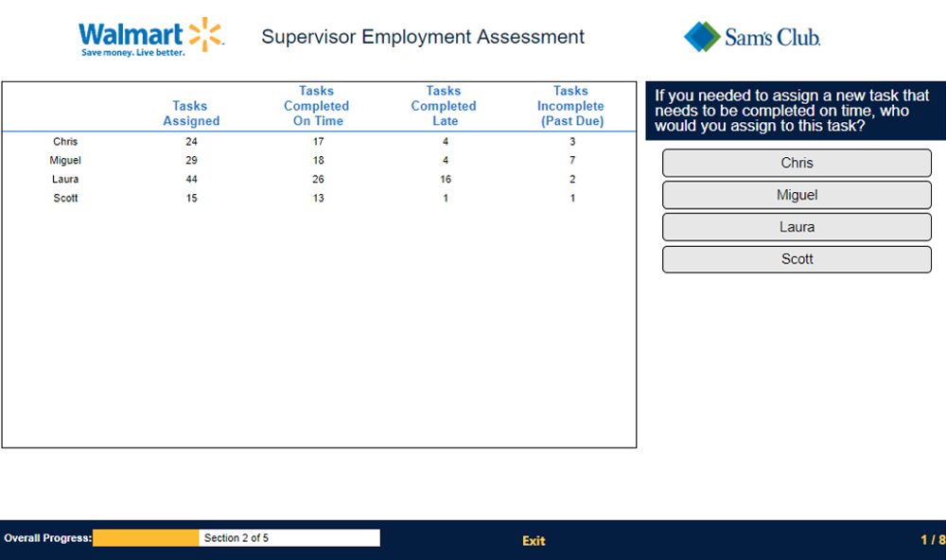The image size is (946, 560).
Task: Click the Miguel row name in table
Action: [65, 161]
